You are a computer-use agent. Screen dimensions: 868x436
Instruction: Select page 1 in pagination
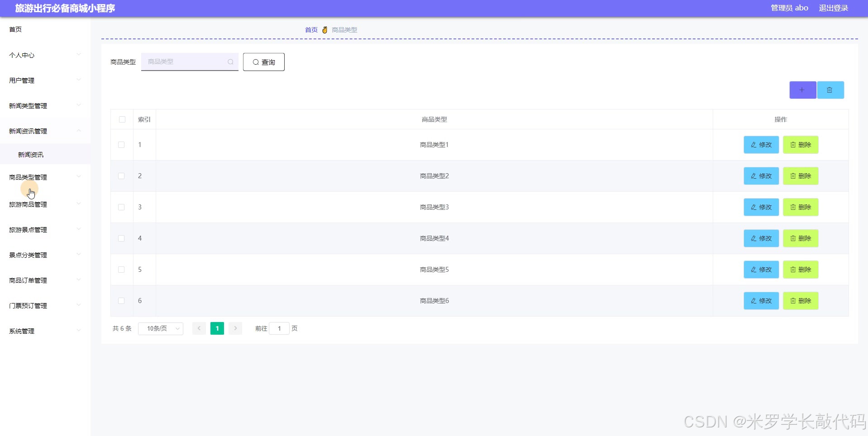pyautogui.click(x=217, y=328)
